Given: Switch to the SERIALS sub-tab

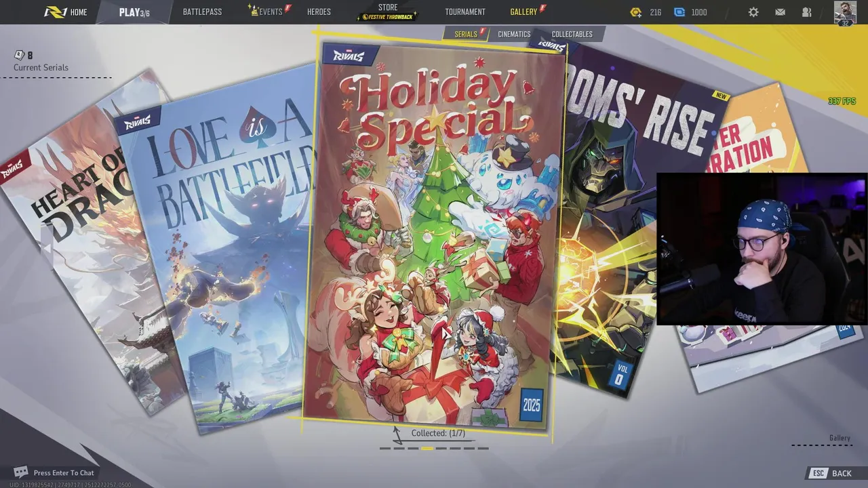Looking at the screenshot, I should (467, 34).
